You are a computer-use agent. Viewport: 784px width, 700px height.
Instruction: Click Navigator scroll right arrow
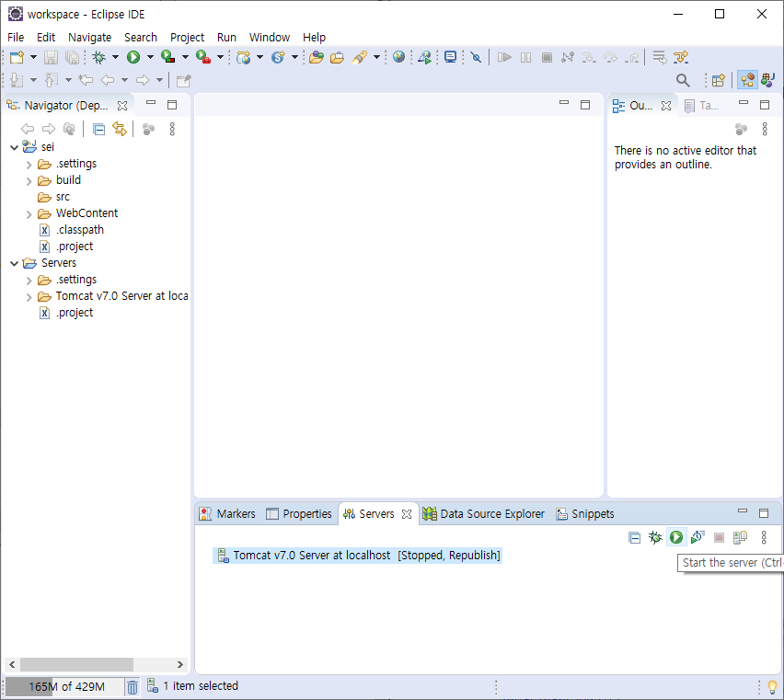pyautogui.click(x=180, y=664)
